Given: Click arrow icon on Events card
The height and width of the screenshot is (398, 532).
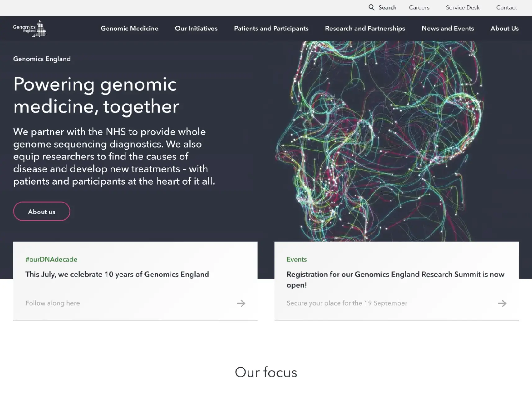Looking at the screenshot, I should pyautogui.click(x=502, y=303).
